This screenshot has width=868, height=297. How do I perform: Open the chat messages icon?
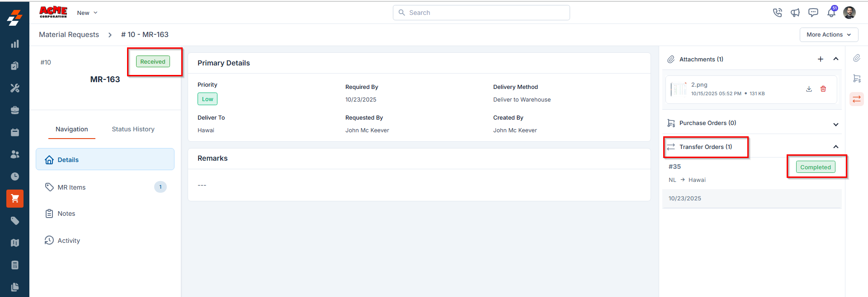click(x=813, y=13)
